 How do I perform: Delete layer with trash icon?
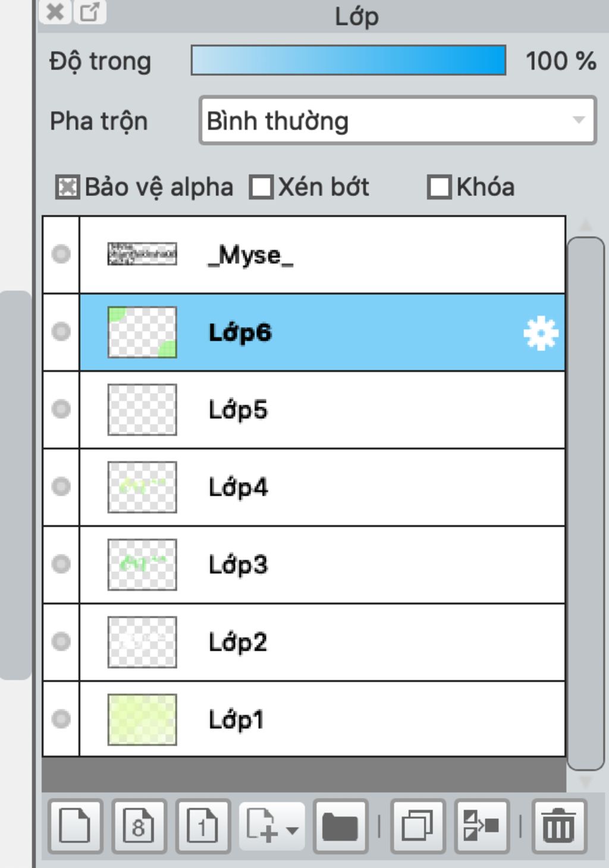coord(559,826)
